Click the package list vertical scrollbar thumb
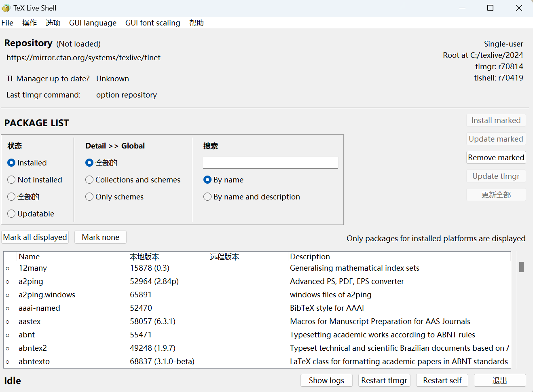 tap(522, 267)
